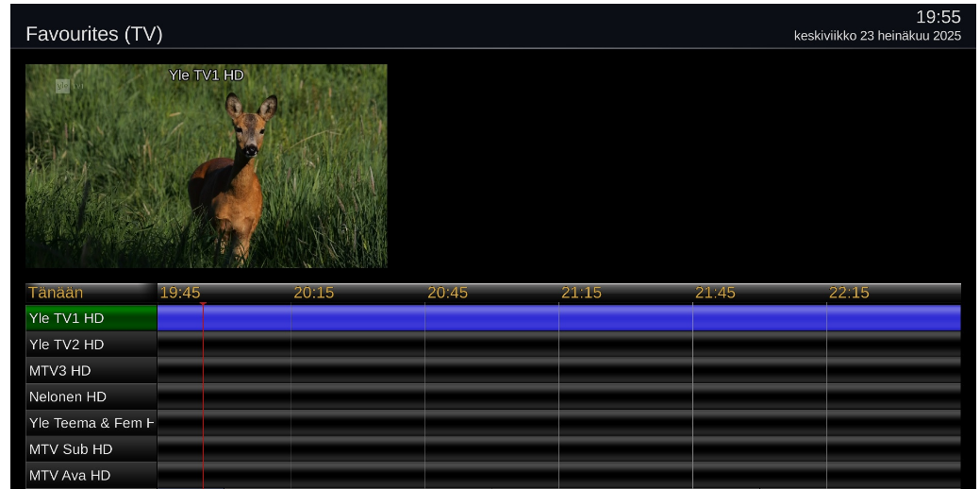This screenshot has height=489, width=980.
Task: Select the Nelonen HD channel
Action: coord(91,396)
